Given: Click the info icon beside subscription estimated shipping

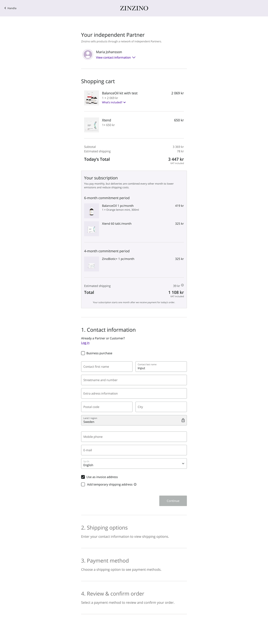Looking at the screenshot, I should click(183, 285).
